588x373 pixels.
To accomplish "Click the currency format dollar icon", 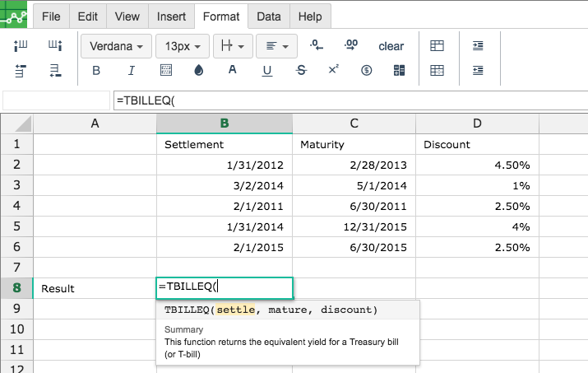I will [367, 70].
